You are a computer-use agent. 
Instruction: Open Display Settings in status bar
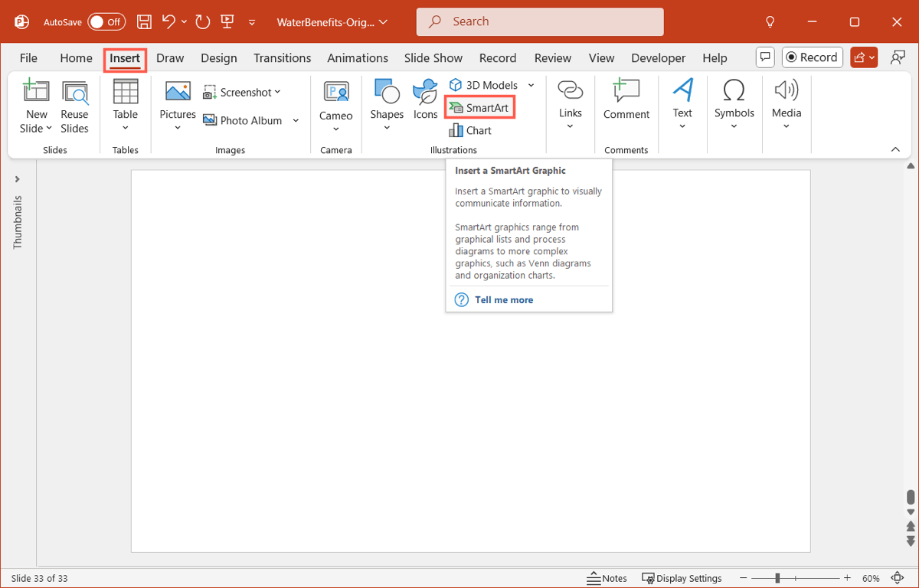click(682, 578)
